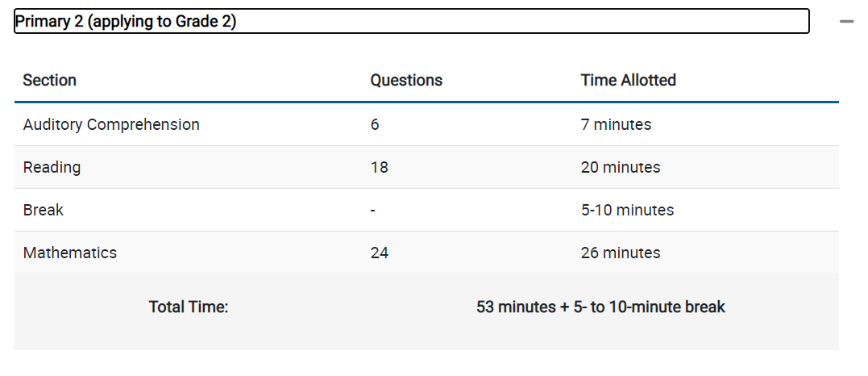Click the 20 minutes time cell

click(621, 168)
